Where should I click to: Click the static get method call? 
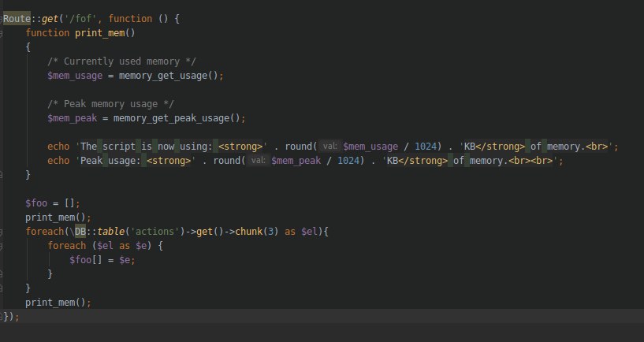pos(50,19)
